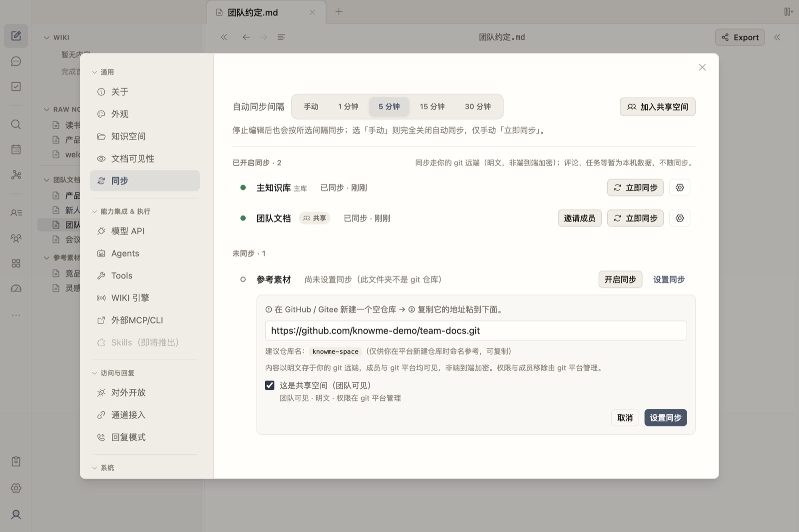Go to 模型 API settings
Viewport: 799px width, 532px height.
(145, 231)
